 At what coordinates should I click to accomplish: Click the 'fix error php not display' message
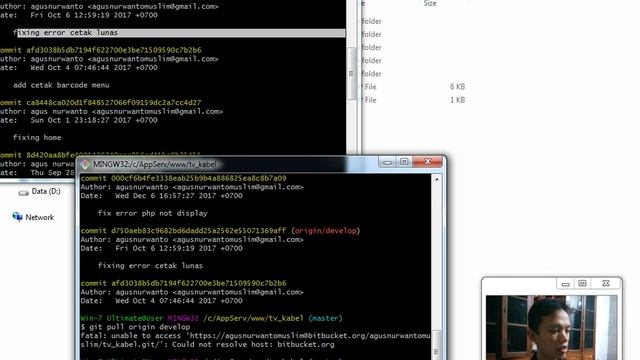coord(153,213)
